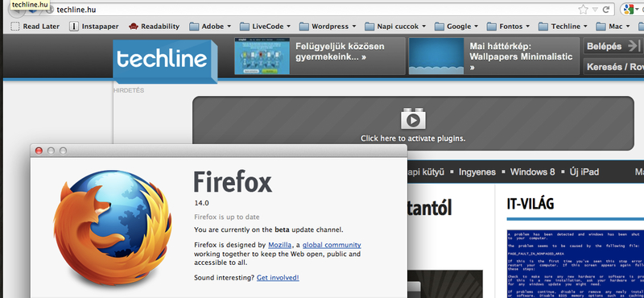This screenshot has height=298, width=644.
Task: Click the Felügyeljük közösen thumbnail image
Action: [262, 56]
